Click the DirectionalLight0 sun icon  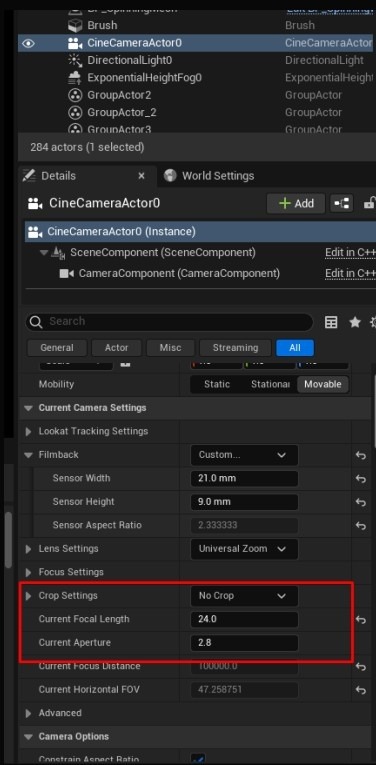click(x=75, y=60)
